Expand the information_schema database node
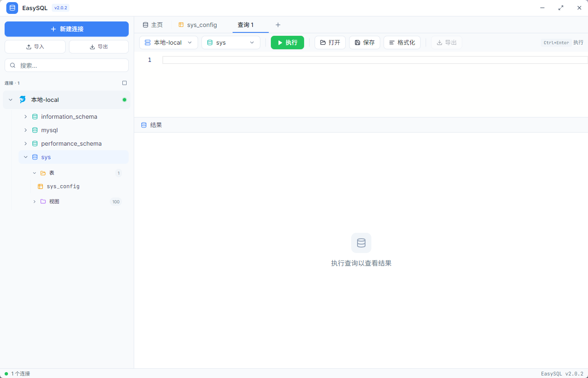This screenshot has height=378, width=588. (x=25, y=117)
